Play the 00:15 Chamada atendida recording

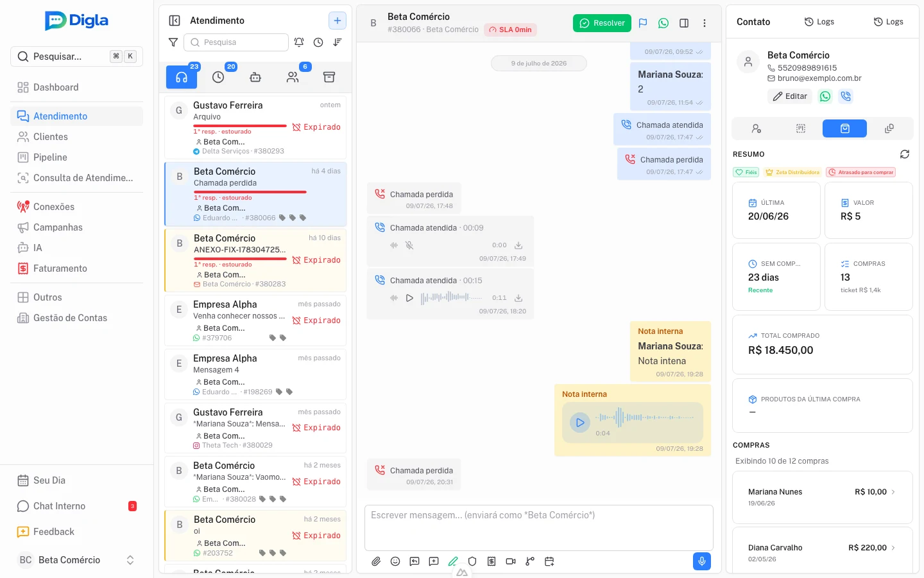[x=409, y=298]
